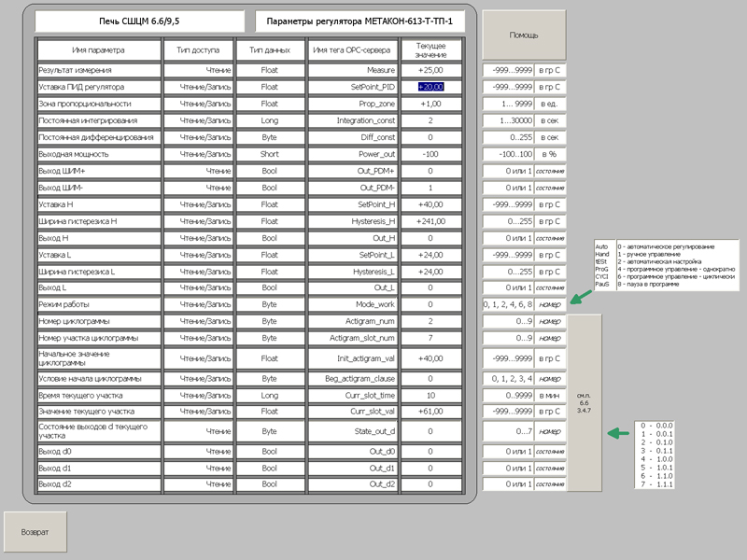
Task: Select SetPoint_PID current value field +20,00
Action: tap(431, 87)
